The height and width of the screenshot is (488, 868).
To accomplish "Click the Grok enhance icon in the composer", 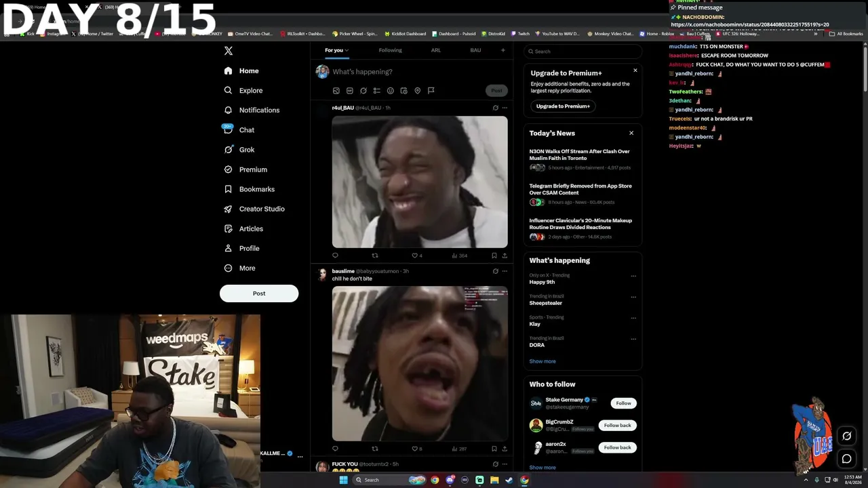I will coord(363,91).
